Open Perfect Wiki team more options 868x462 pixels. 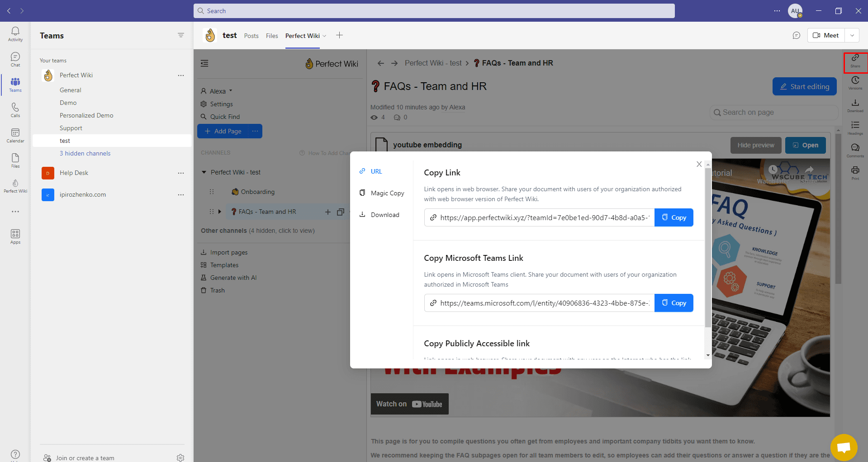click(181, 75)
